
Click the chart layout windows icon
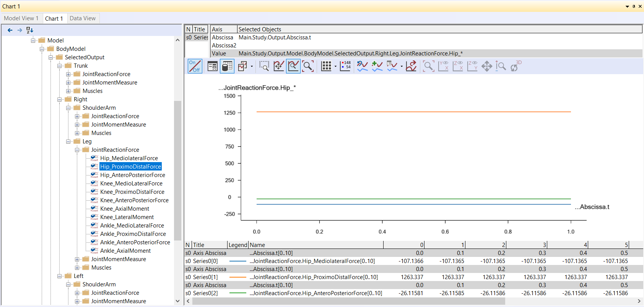pos(242,66)
